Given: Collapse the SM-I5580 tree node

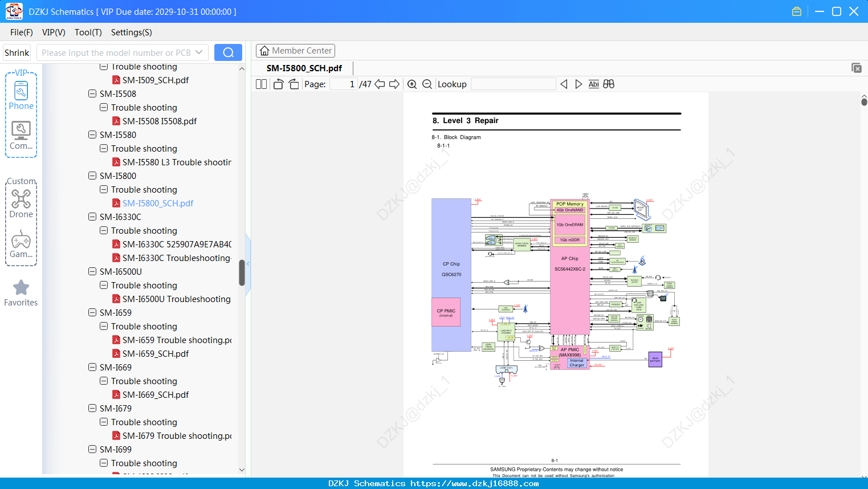Looking at the screenshot, I should pyautogui.click(x=92, y=135).
